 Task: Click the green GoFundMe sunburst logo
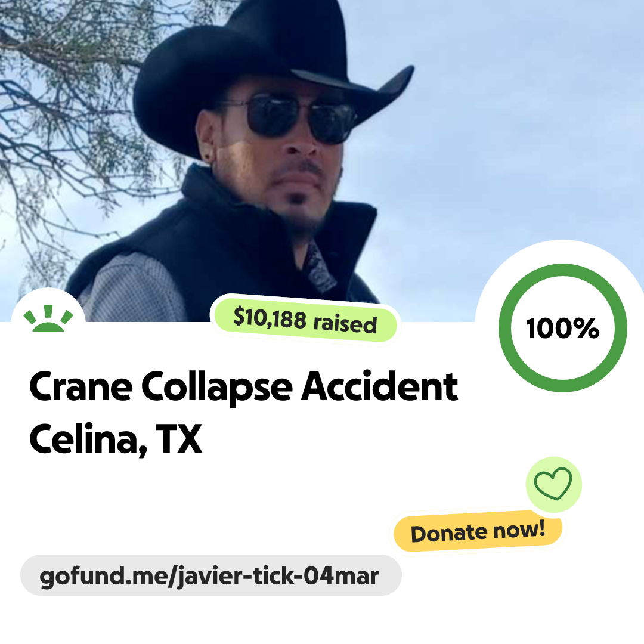point(48,318)
